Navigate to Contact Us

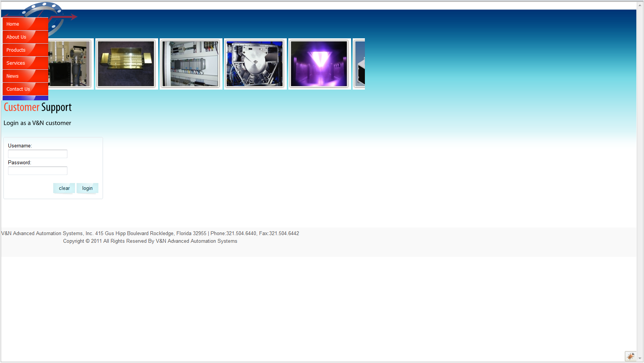[25, 89]
